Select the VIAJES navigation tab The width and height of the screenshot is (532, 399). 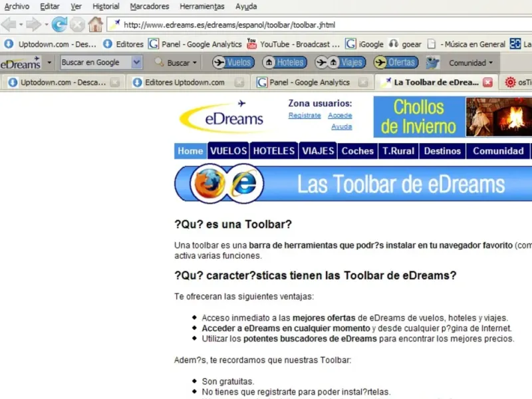pos(318,151)
